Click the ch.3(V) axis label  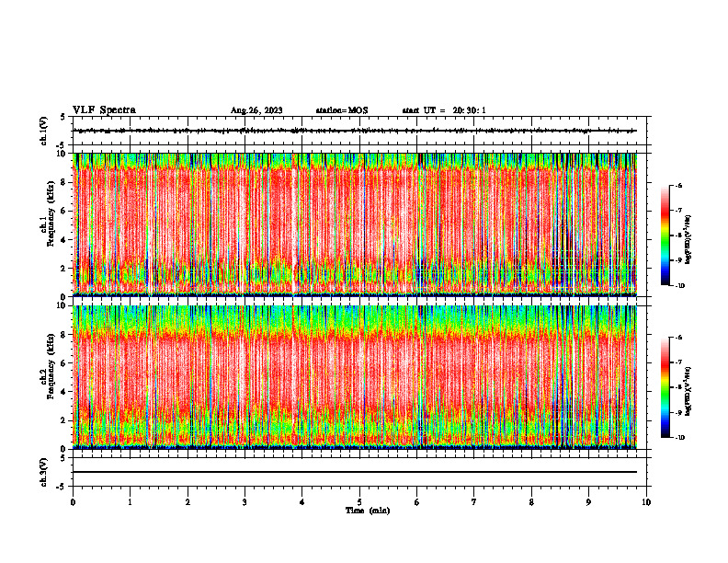[x=44, y=472]
